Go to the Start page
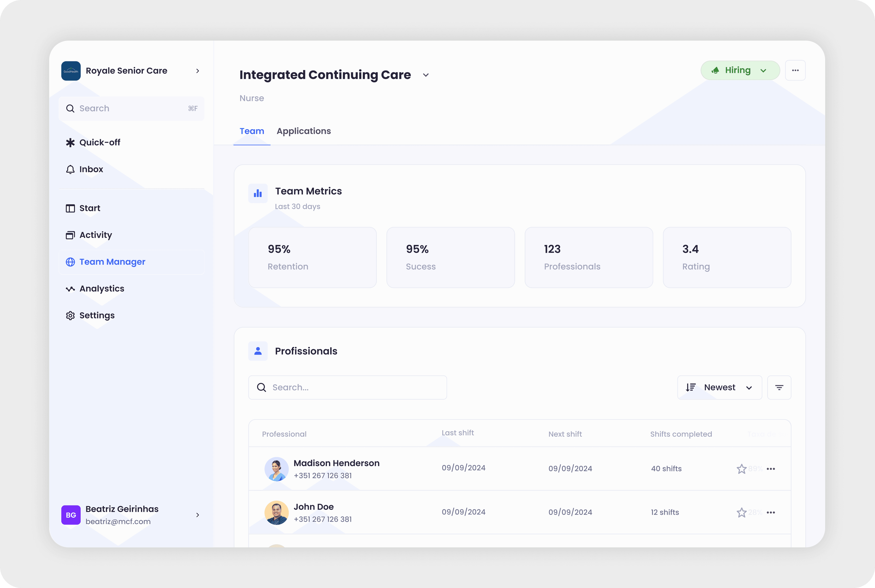Image resolution: width=875 pixels, height=588 pixels. point(131,208)
